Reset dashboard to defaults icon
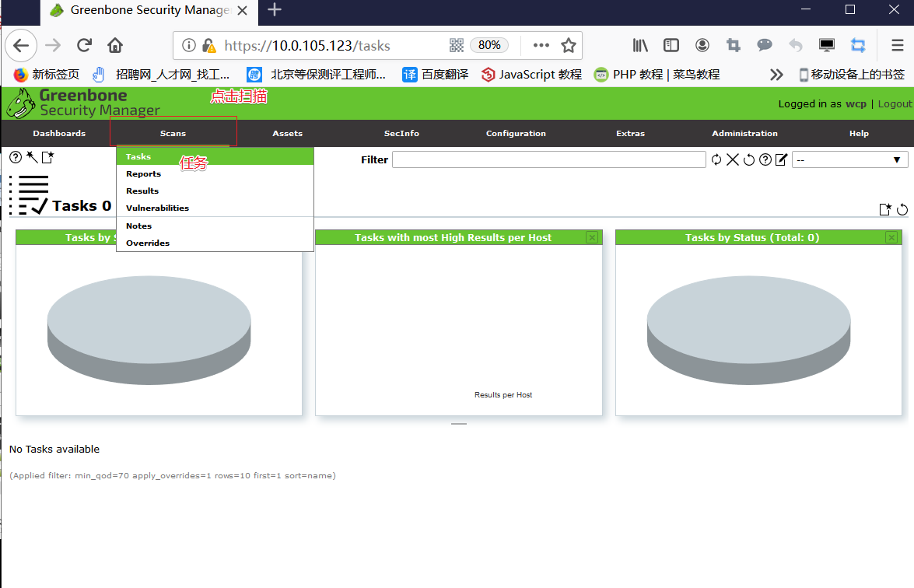 [902, 209]
